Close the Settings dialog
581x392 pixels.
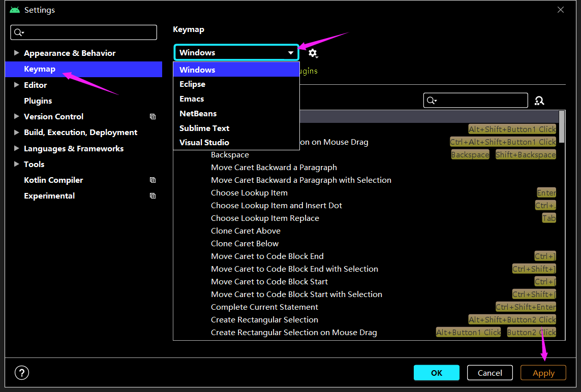pyautogui.click(x=561, y=10)
